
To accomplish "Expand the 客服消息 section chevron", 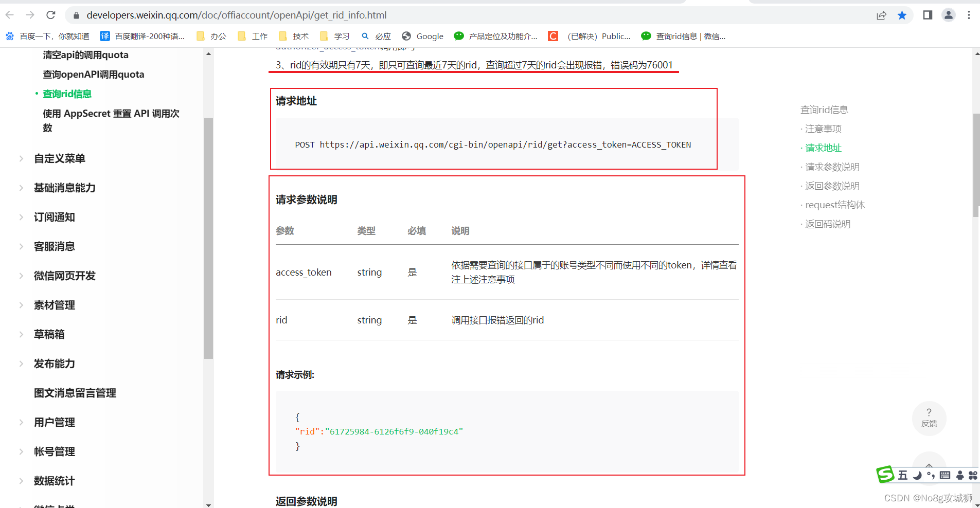I will click(x=21, y=246).
